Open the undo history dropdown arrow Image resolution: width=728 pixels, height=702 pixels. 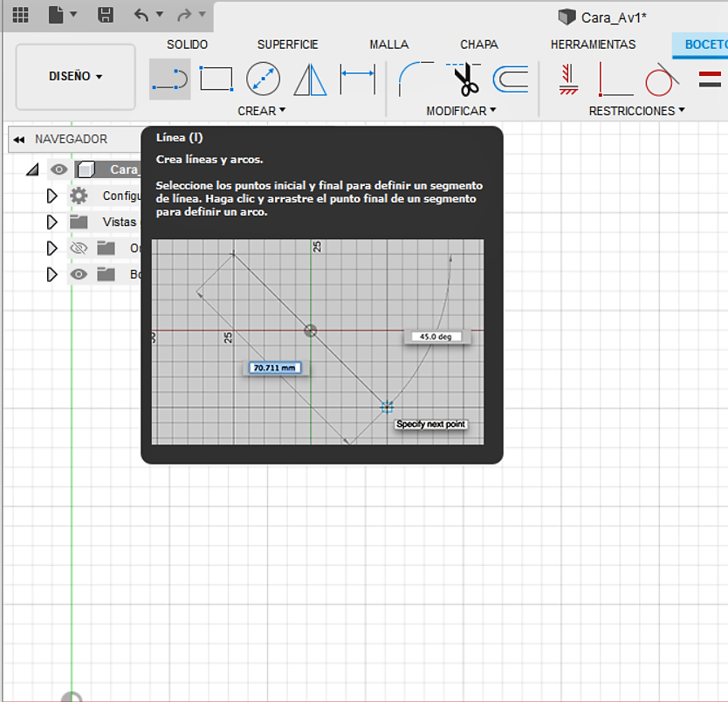[x=159, y=14]
